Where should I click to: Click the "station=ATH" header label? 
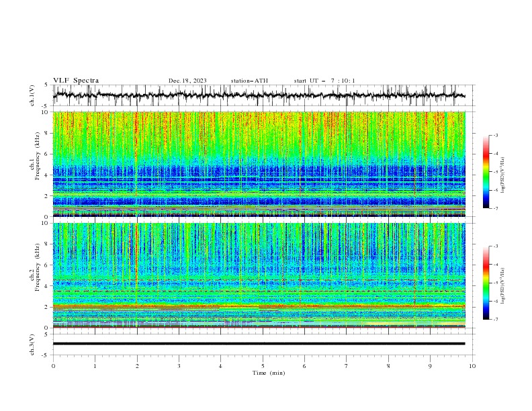click(249, 81)
